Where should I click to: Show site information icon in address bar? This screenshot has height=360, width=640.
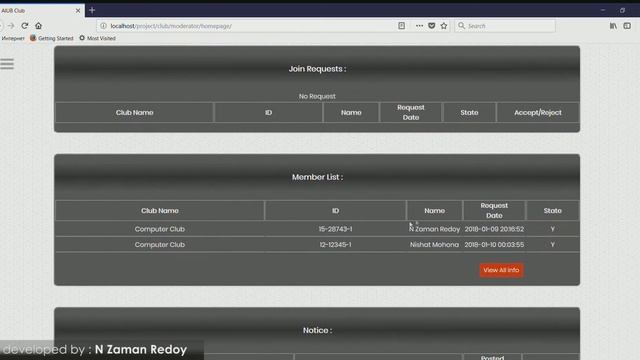pyautogui.click(x=103, y=26)
